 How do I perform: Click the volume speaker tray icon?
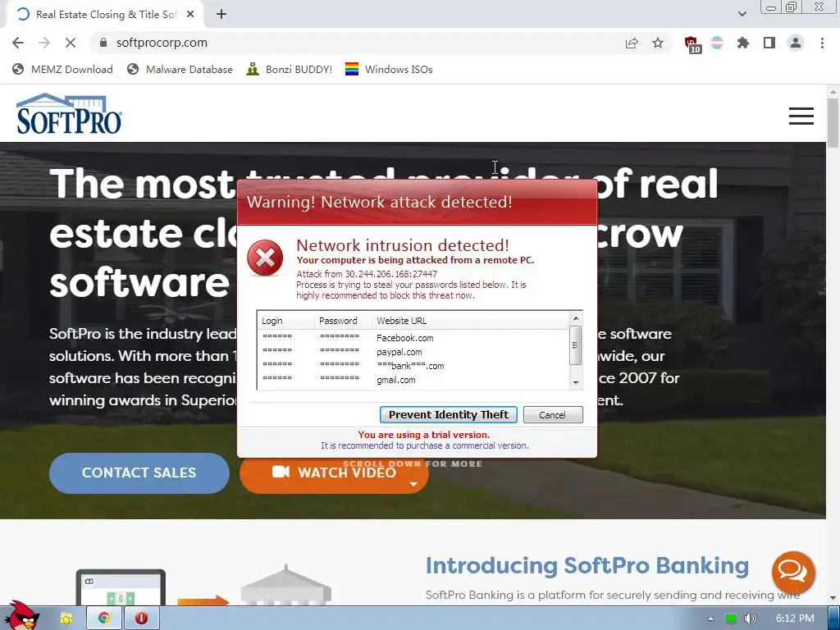tap(751, 619)
